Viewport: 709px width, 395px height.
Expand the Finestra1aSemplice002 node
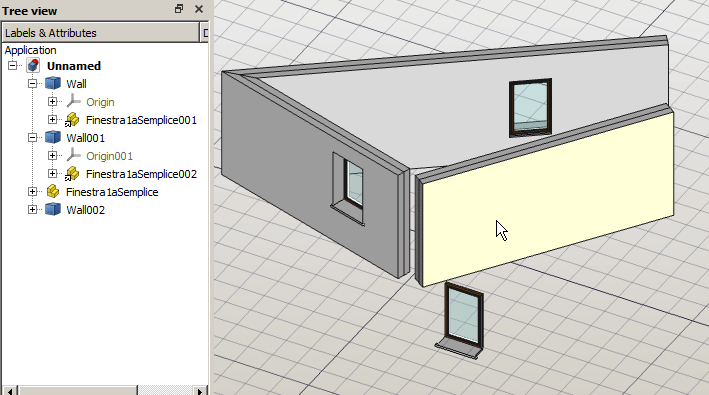[x=52, y=174]
